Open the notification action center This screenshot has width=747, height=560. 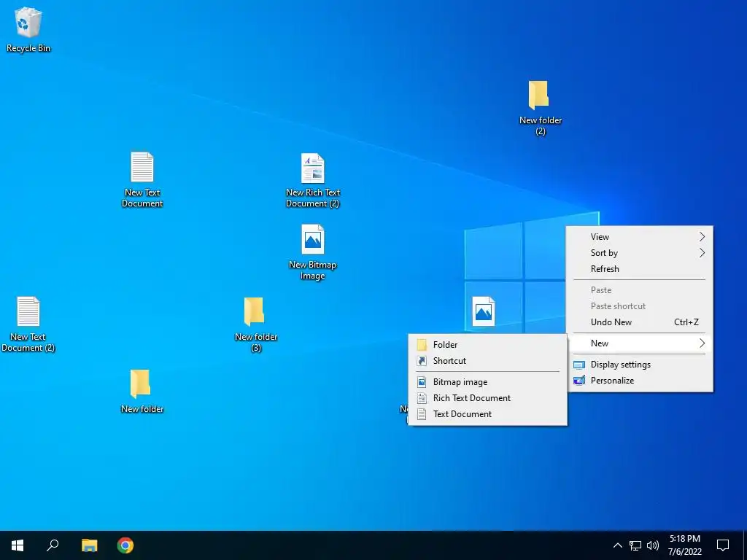click(723, 545)
